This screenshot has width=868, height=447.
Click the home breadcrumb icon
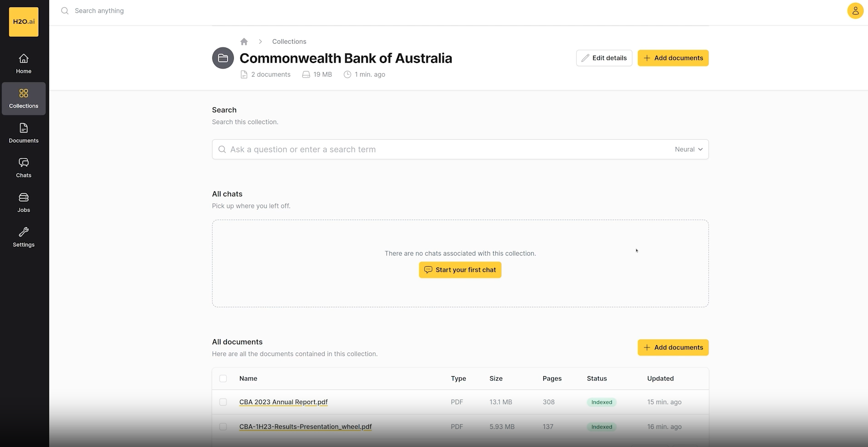click(x=244, y=42)
